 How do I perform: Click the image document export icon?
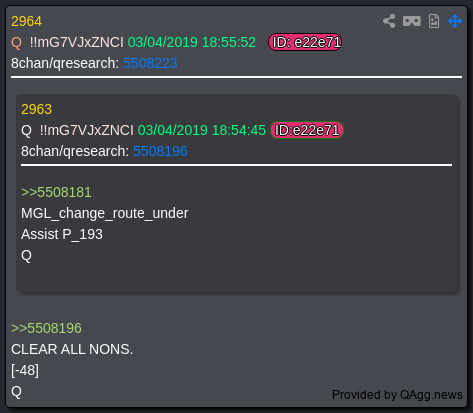coord(434,21)
